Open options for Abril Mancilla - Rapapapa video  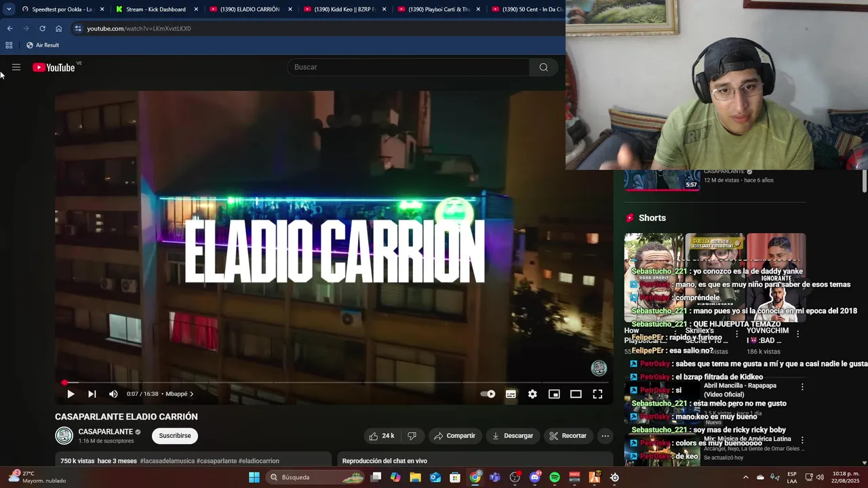[x=802, y=387]
